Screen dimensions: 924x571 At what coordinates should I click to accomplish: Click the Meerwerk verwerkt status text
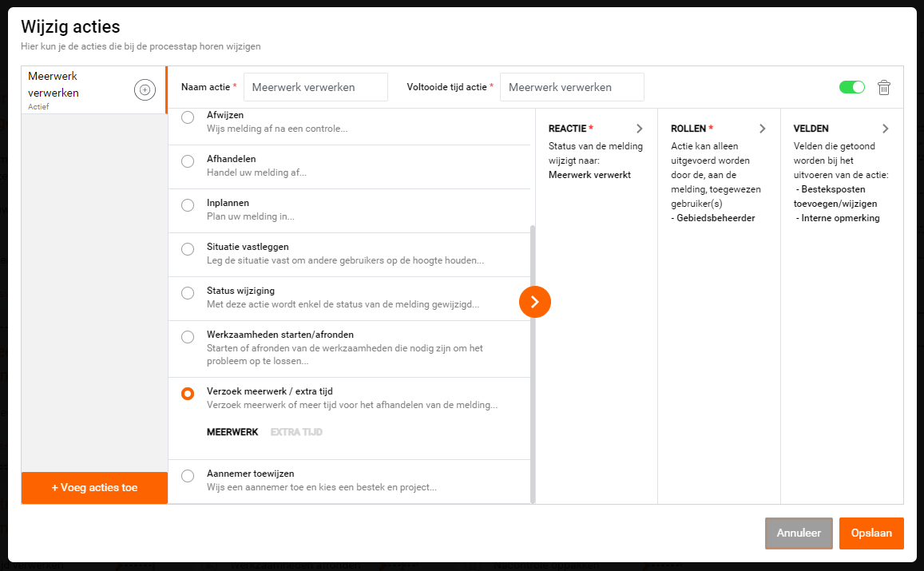(589, 175)
